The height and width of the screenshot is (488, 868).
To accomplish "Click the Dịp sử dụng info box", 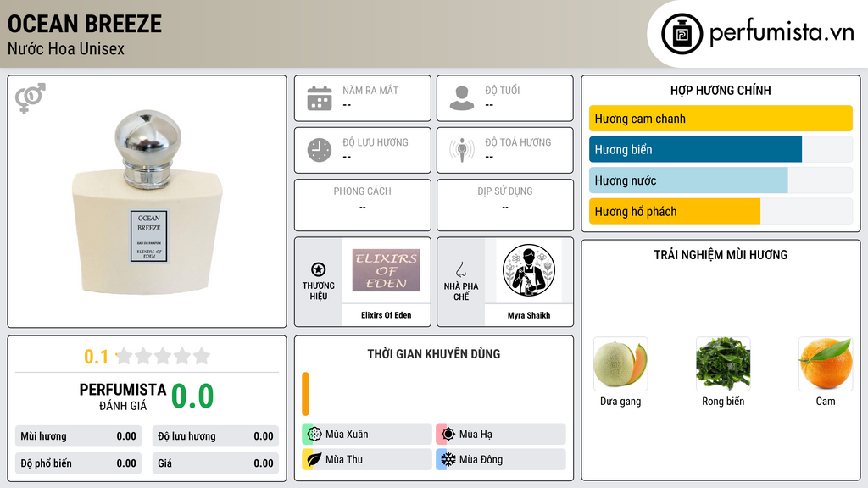I will point(505,205).
